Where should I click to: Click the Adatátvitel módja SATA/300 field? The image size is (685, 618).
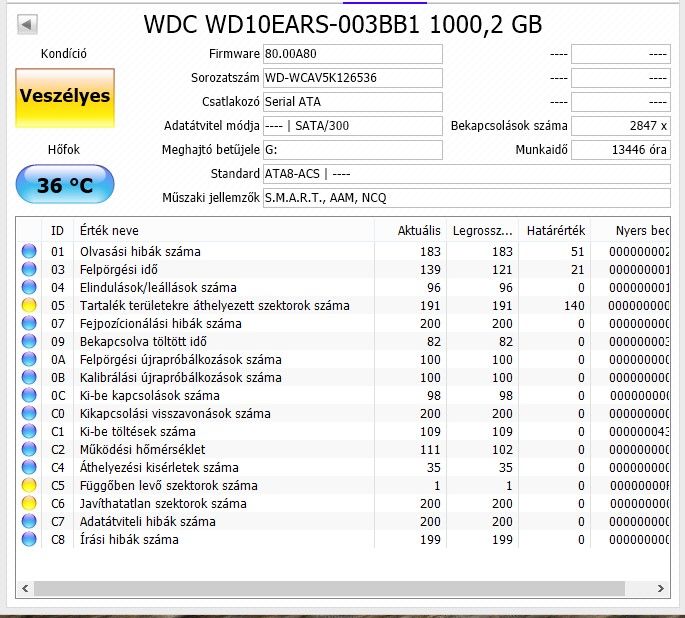[x=353, y=126]
